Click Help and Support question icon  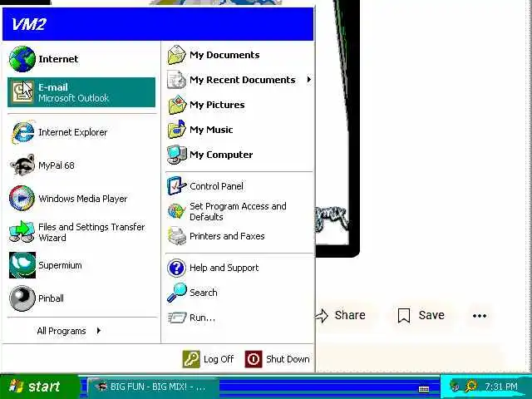click(x=176, y=268)
